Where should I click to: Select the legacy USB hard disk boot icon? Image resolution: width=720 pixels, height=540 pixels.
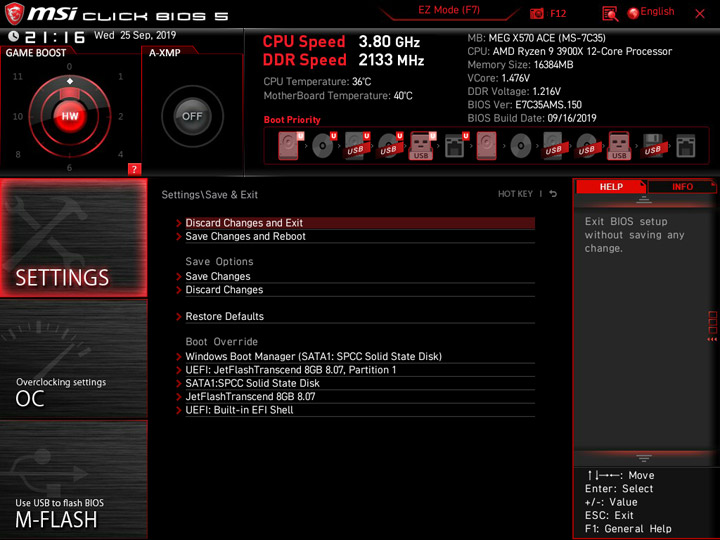(x=553, y=146)
